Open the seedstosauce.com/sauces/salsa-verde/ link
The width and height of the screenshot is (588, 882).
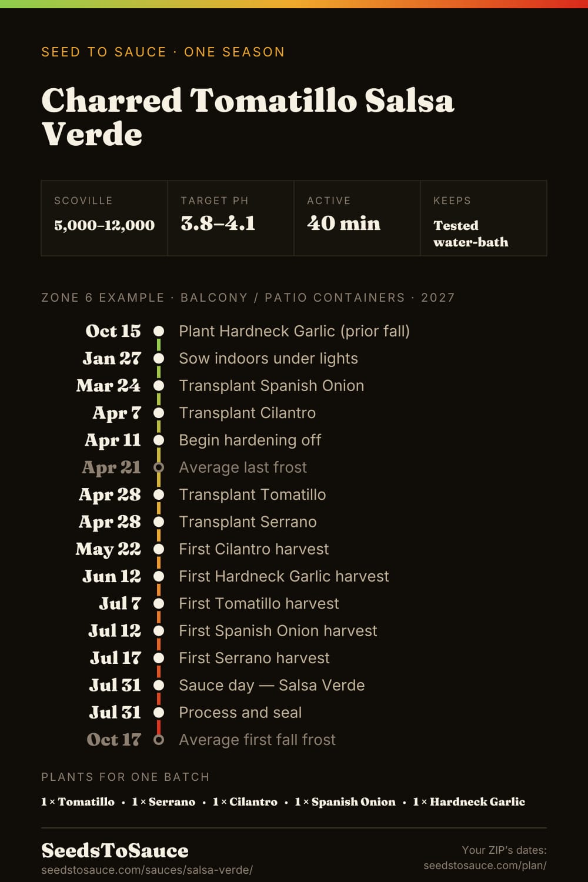tap(147, 870)
